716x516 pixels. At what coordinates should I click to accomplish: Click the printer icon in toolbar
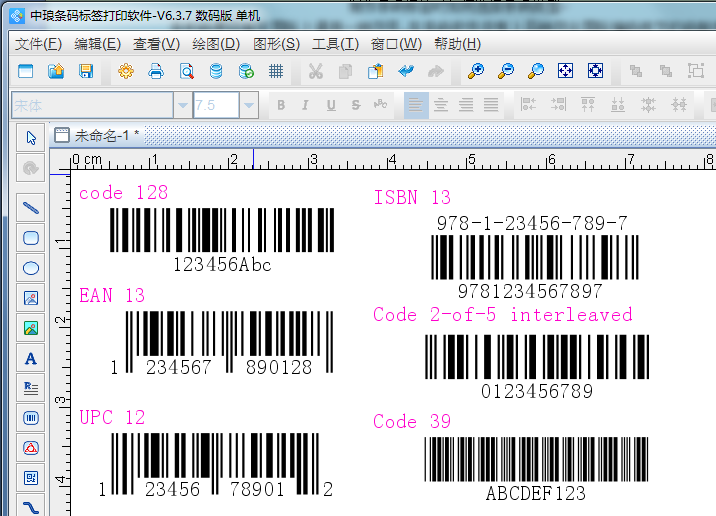coord(156,71)
